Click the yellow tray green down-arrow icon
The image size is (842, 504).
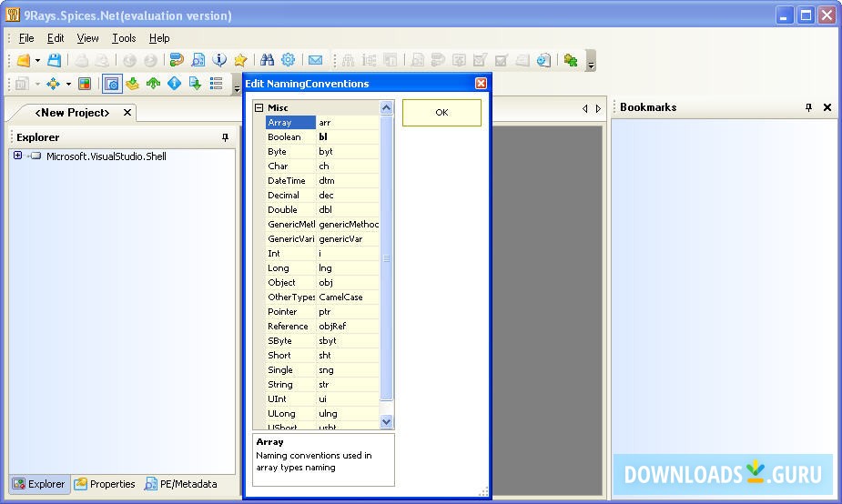coord(132,84)
